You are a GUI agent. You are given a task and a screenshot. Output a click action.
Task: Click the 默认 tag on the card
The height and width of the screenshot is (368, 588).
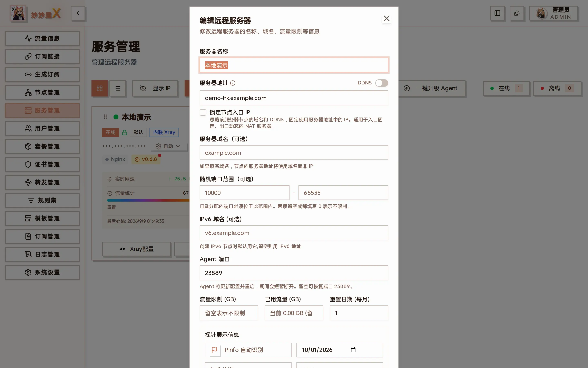pyautogui.click(x=138, y=132)
